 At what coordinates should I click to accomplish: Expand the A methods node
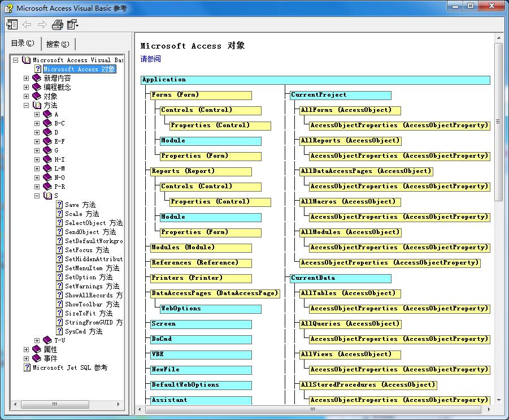click(37, 114)
